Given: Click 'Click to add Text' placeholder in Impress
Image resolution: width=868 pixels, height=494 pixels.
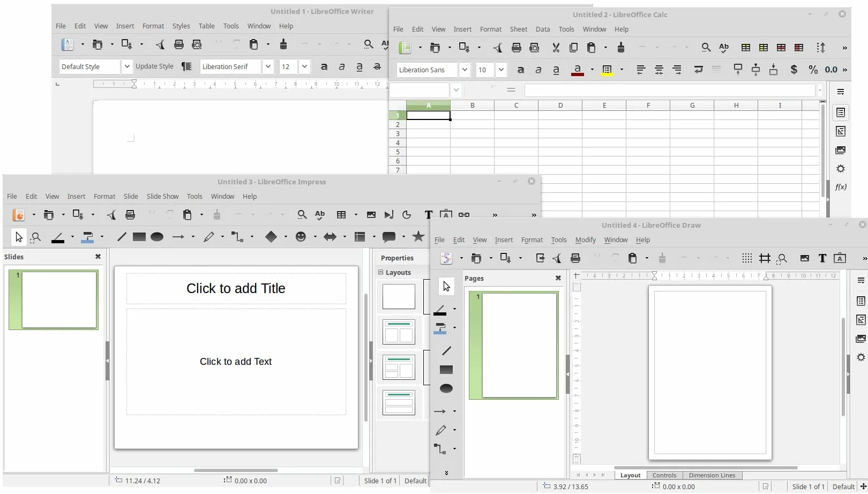Looking at the screenshot, I should click(x=236, y=362).
